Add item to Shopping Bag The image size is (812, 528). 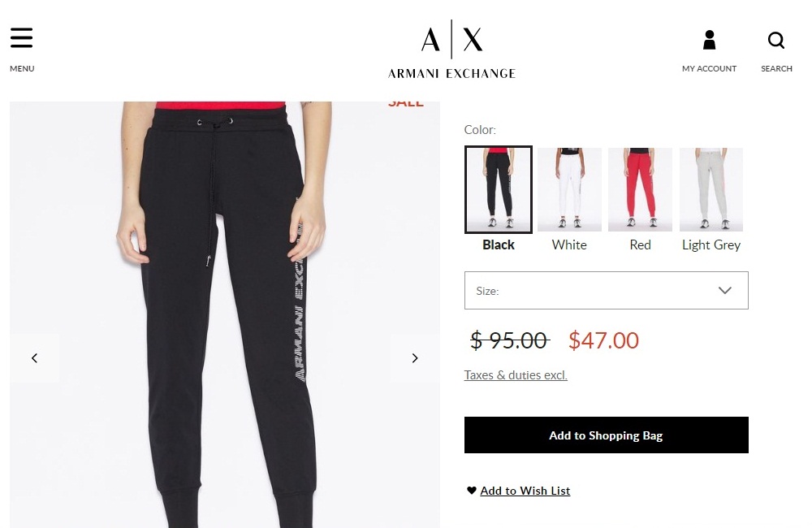pos(606,435)
